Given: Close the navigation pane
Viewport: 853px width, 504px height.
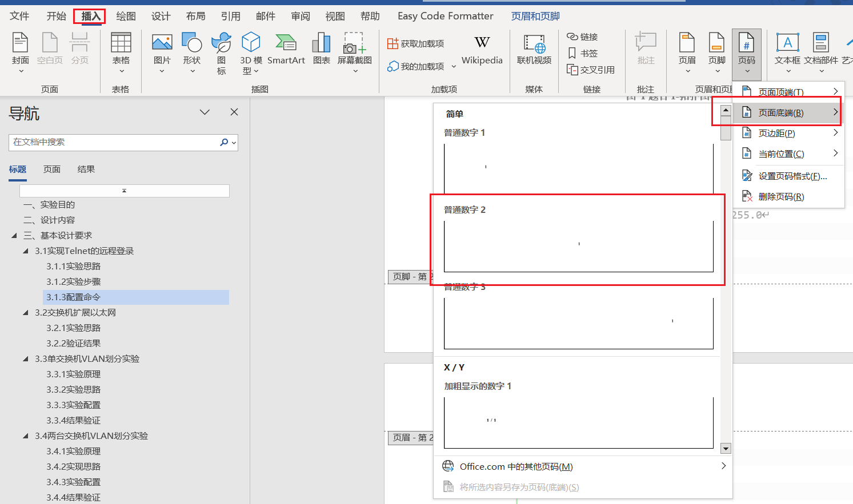Looking at the screenshot, I should pos(234,112).
